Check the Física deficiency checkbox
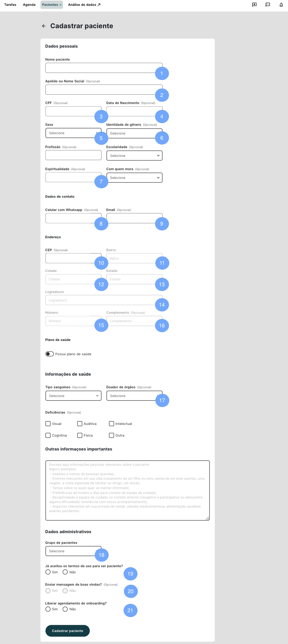288x644 pixels. [x=80, y=435]
